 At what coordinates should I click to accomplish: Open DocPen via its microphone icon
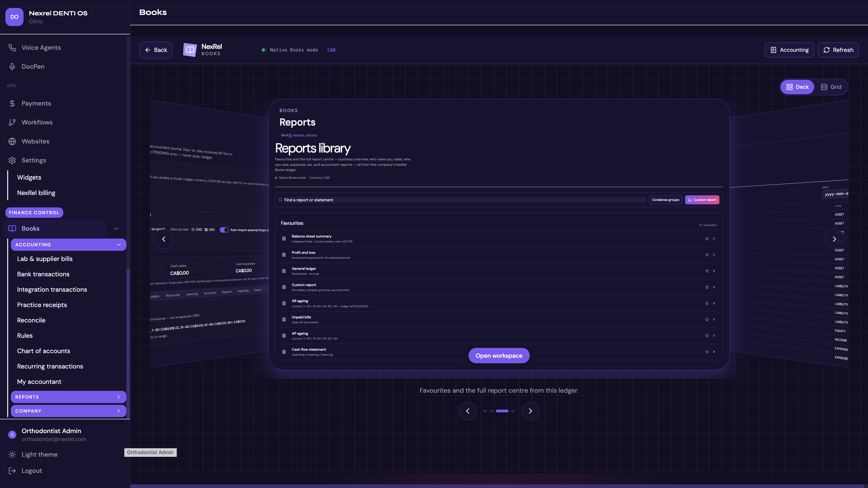point(12,66)
